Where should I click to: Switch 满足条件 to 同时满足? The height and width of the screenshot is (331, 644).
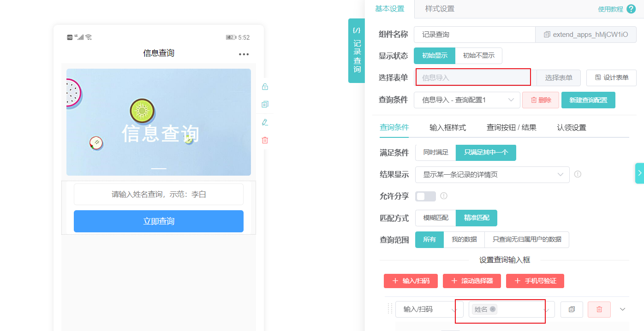(x=435, y=153)
